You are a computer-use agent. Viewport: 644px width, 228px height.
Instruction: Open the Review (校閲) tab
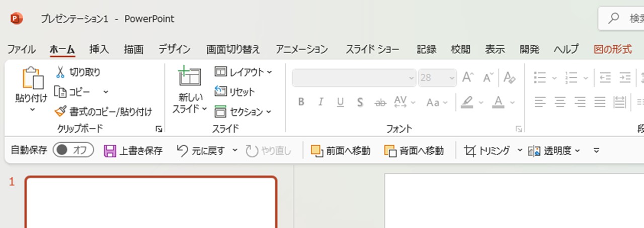click(461, 49)
